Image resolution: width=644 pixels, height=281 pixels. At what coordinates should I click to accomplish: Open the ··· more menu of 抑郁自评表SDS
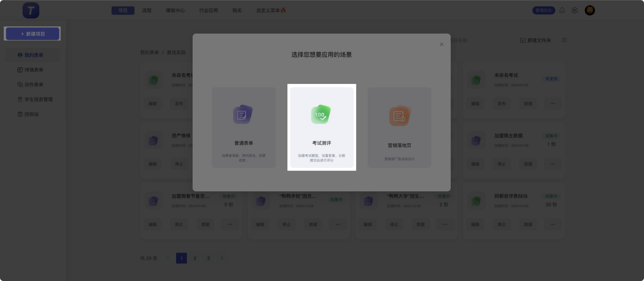553,224
